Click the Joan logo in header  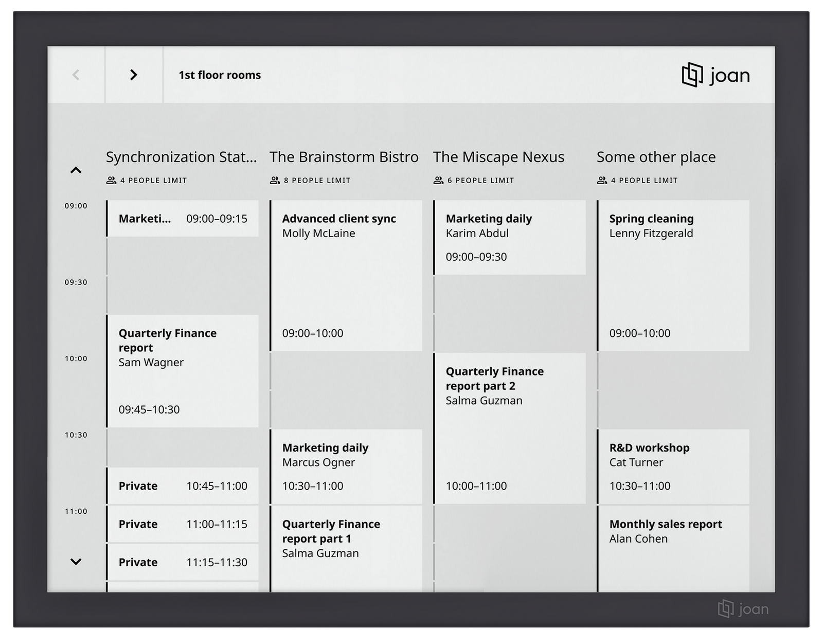coord(715,75)
